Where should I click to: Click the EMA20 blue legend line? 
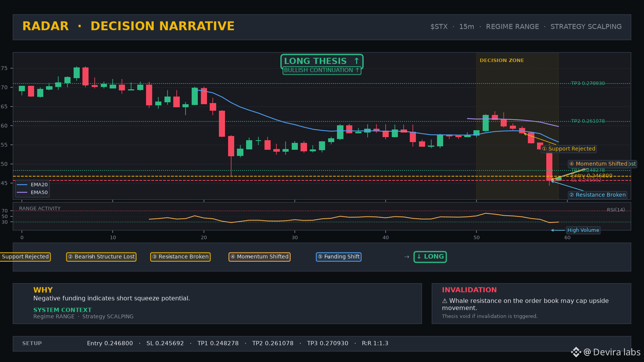(22, 185)
